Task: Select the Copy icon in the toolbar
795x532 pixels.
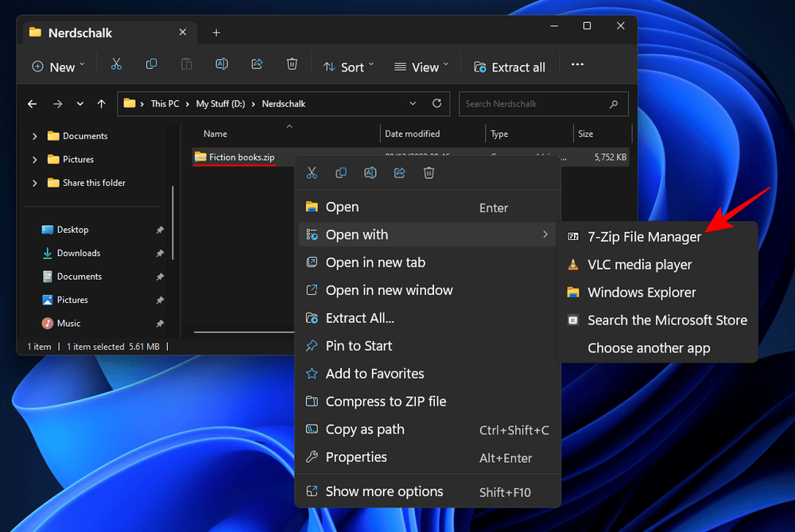Action: click(151, 64)
